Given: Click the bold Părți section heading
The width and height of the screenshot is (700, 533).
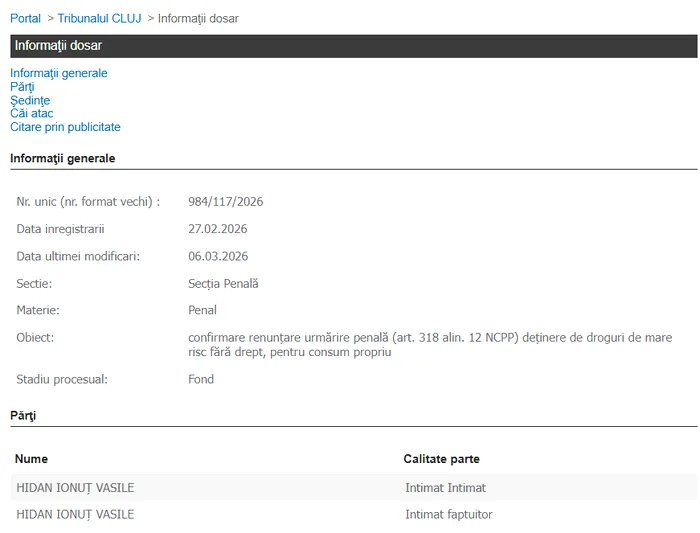Looking at the screenshot, I should click(x=23, y=414).
